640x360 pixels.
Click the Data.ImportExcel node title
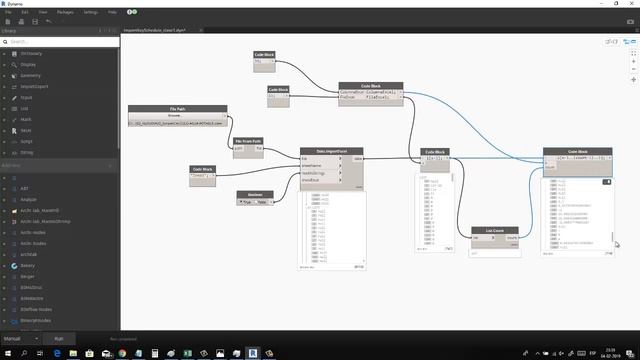click(x=331, y=151)
